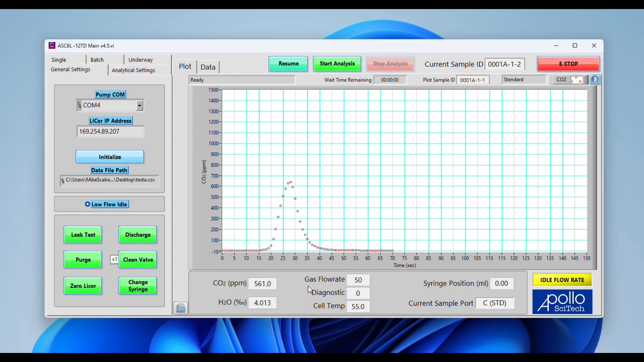Click the Stop Analysis button
This screenshot has height=362, width=644.
[x=390, y=64]
